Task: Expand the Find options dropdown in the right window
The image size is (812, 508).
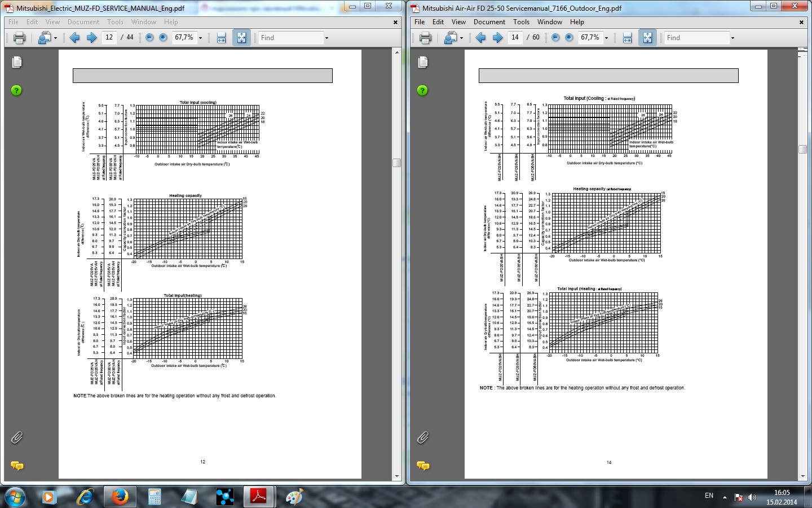Action: point(732,38)
